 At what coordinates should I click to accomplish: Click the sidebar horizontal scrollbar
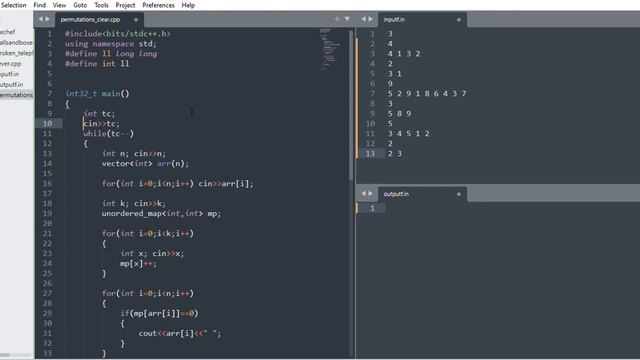5,355
